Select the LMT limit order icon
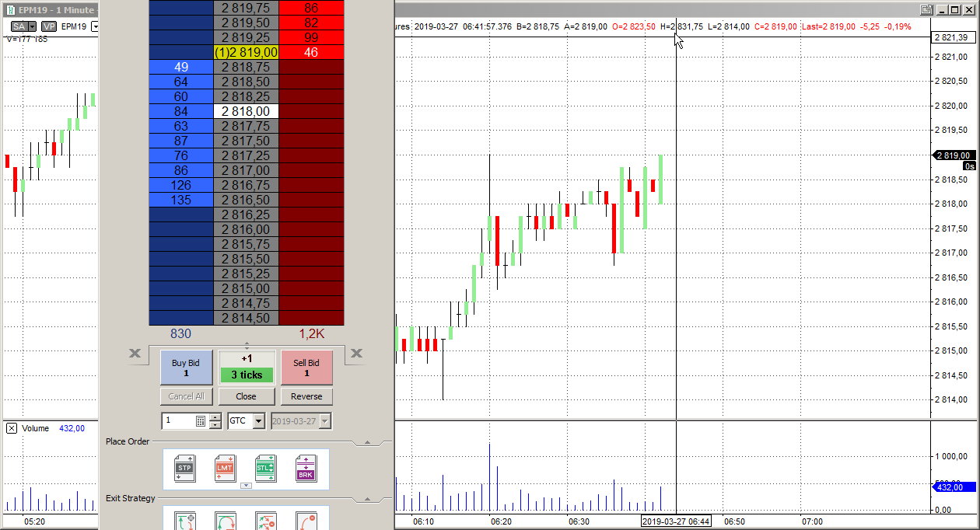This screenshot has height=530, width=980. 225,469
